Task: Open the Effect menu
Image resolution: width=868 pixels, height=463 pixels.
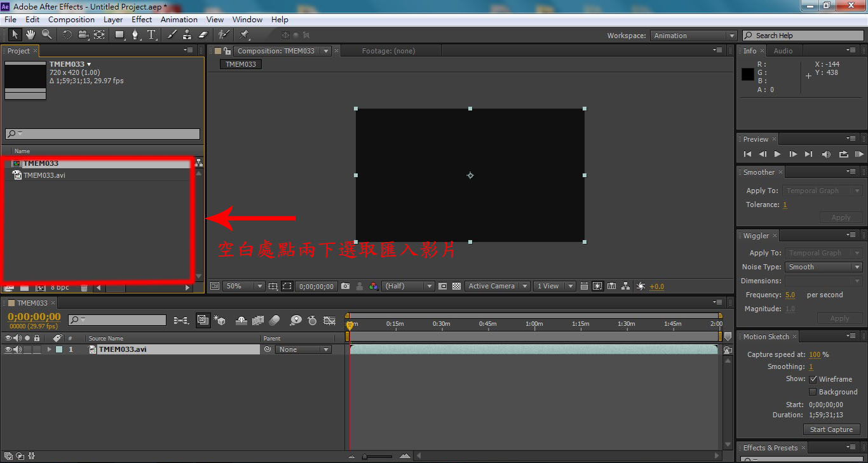Action: coord(142,20)
